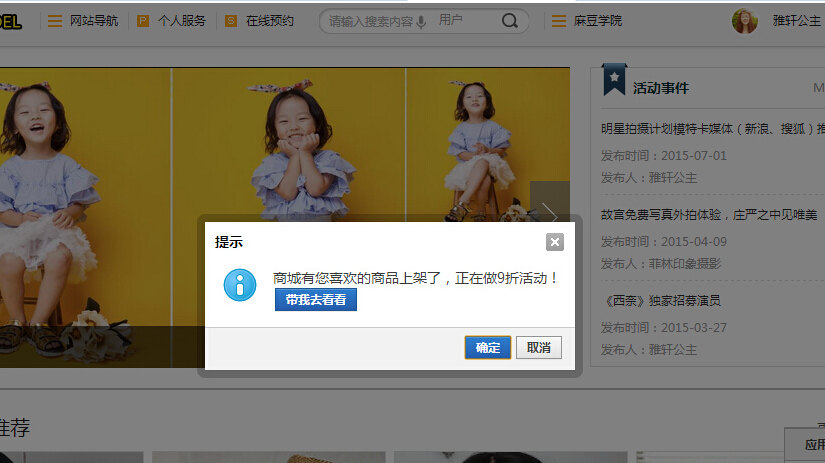Click the 活动事件 bookmark star icon

[x=614, y=79]
